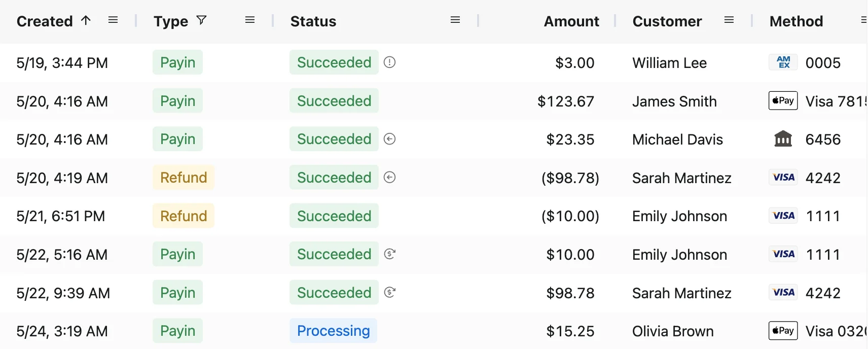
Task: Click the refund arrow icon on the $98.78 refund row
Action: pyautogui.click(x=389, y=178)
